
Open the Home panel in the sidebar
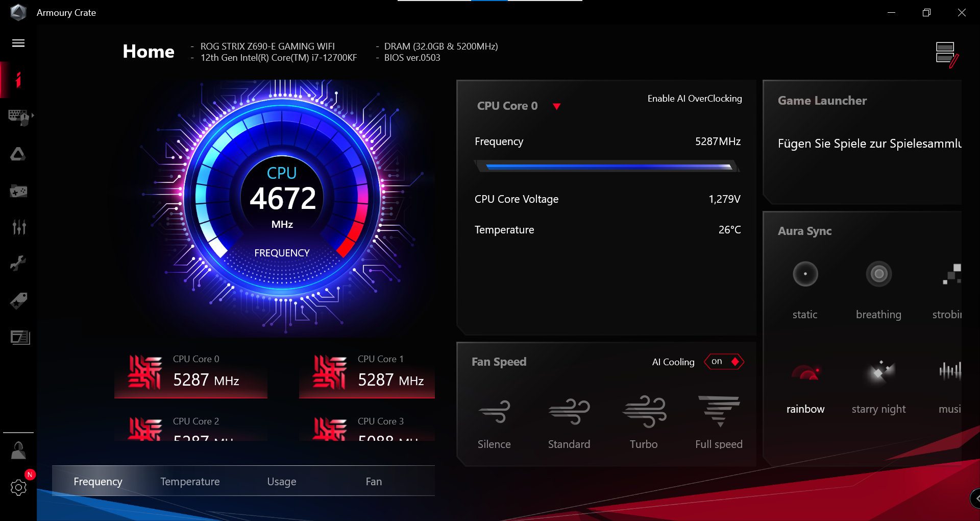[x=18, y=80]
